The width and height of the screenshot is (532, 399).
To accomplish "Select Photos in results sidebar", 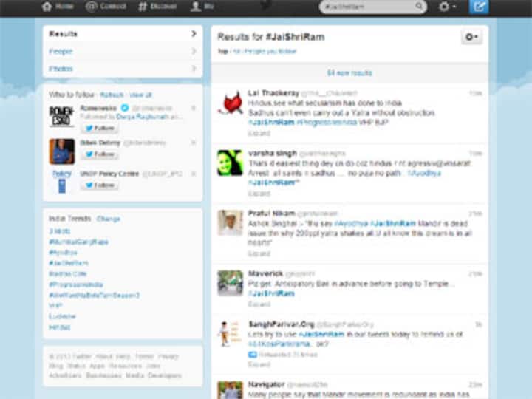I will tap(61, 69).
